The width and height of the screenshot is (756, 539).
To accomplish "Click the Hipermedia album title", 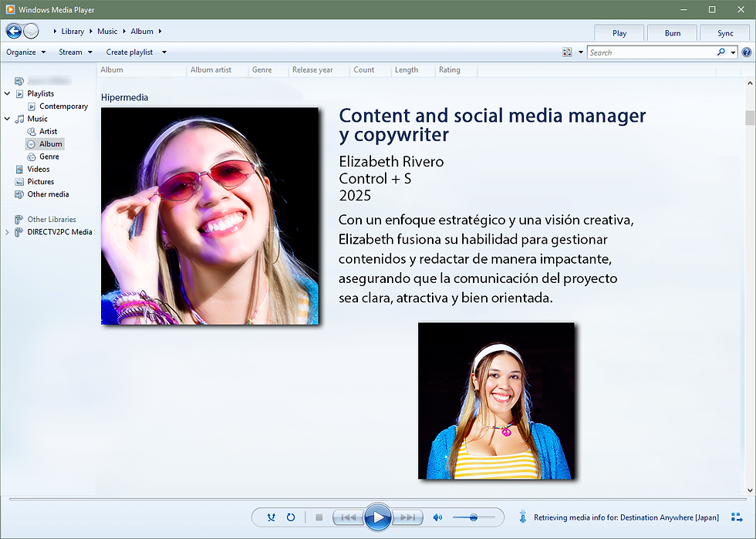I will [124, 97].
